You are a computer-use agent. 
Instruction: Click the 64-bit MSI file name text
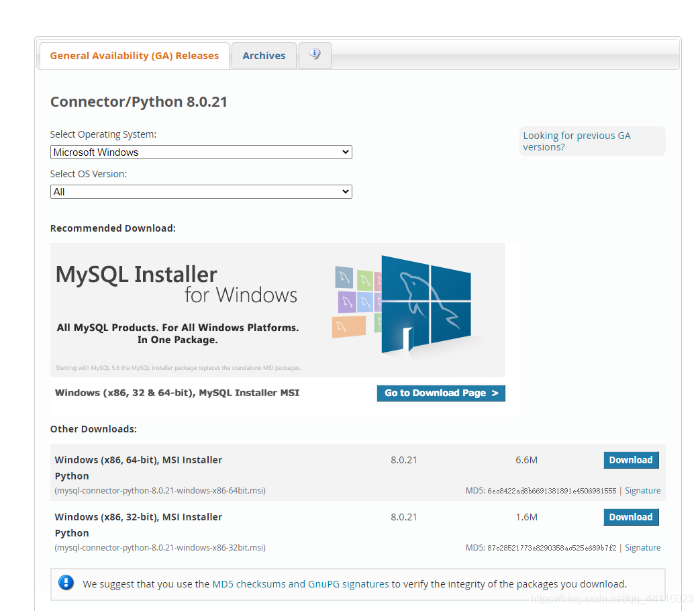(x=160, y=490)
